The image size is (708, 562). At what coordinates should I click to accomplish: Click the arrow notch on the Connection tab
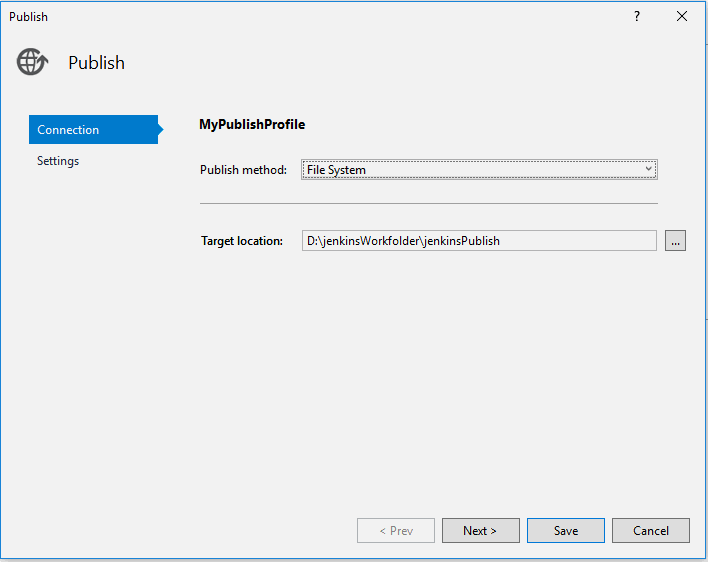pyautogui.click(x=159, y=130)
